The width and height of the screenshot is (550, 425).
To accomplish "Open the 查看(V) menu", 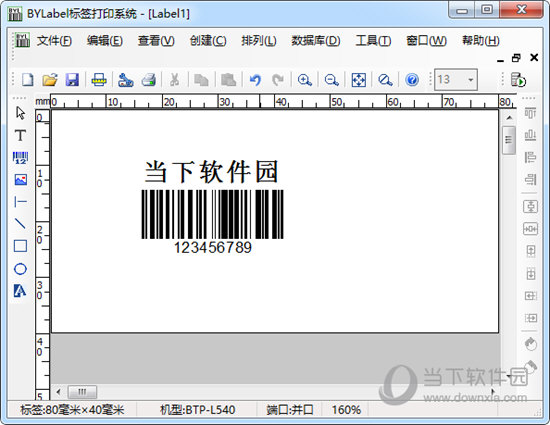I will pos(156,41).
